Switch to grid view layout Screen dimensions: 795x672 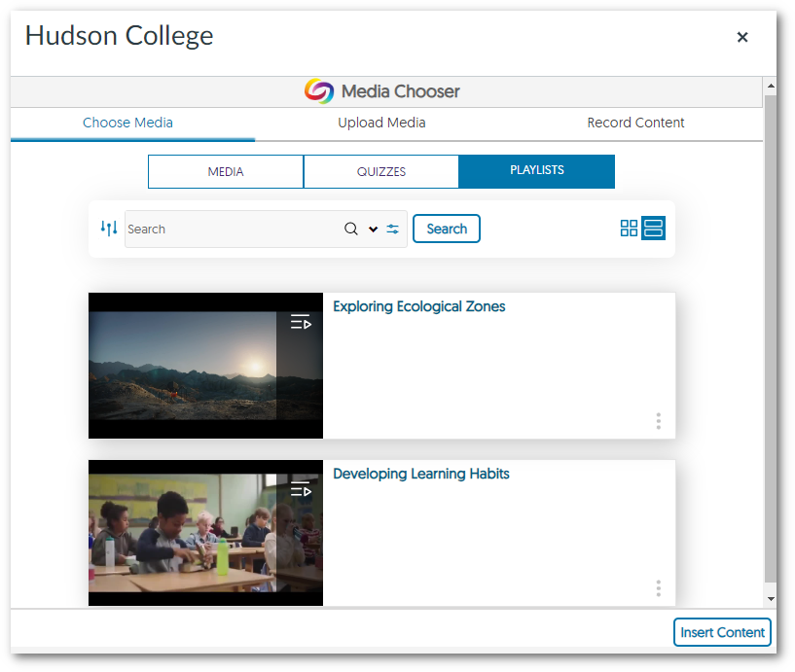(x=629, y=228)
